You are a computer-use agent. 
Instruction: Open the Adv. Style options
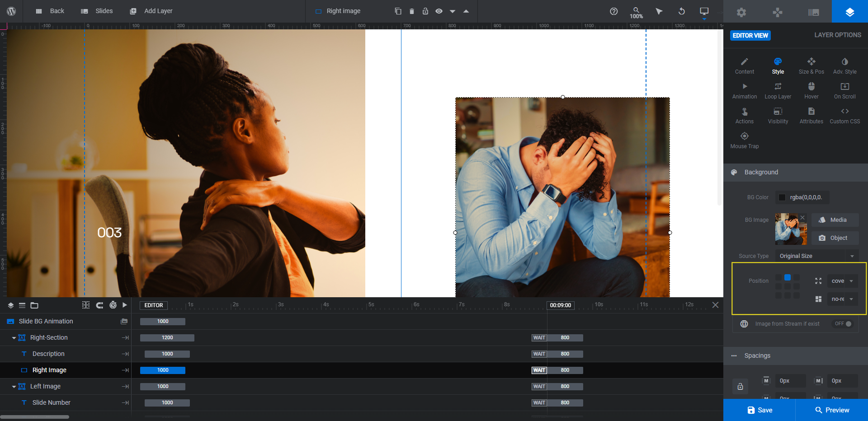(845, 66)
